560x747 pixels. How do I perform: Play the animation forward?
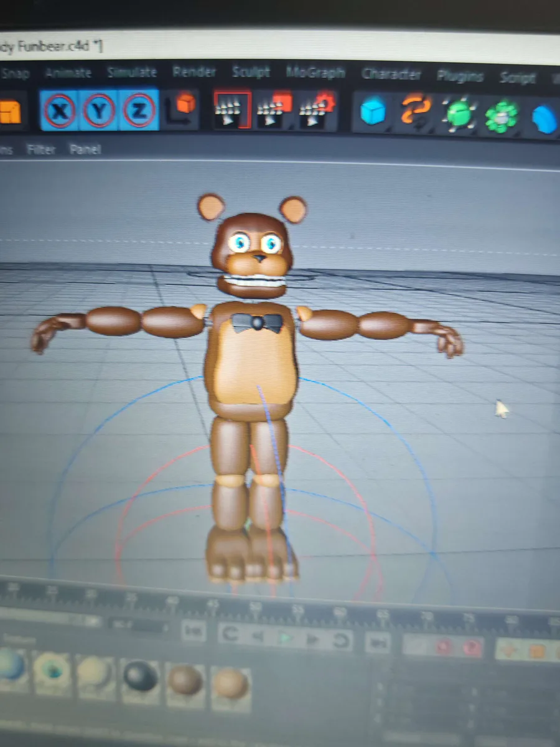285,638
